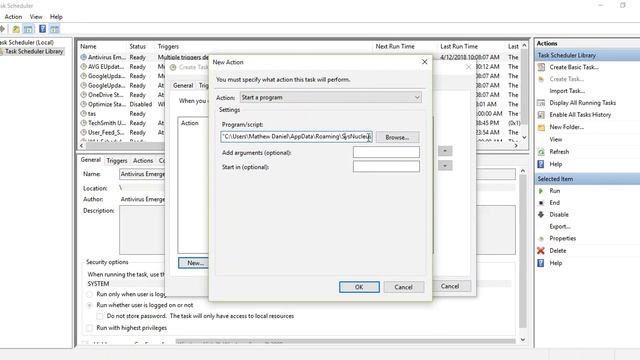Click the End task icon
Viewport: 640px width, 360px height.
coord(541,202)
